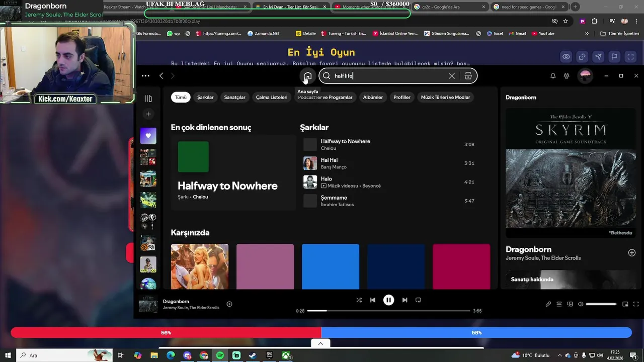
Task: Open the Chrome extensions puzzle icon
Action: [595, 21]
